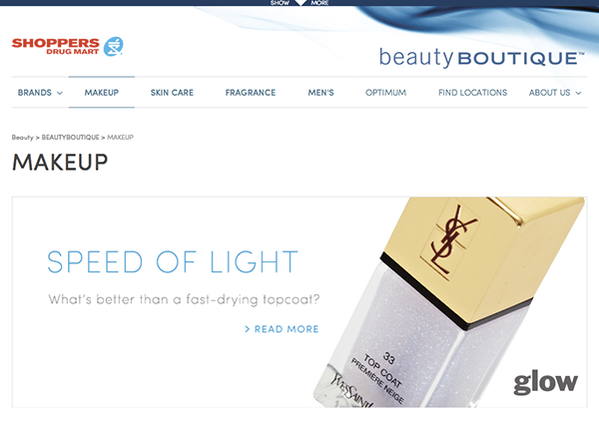Open Find Locations page

tap(473, 92)
